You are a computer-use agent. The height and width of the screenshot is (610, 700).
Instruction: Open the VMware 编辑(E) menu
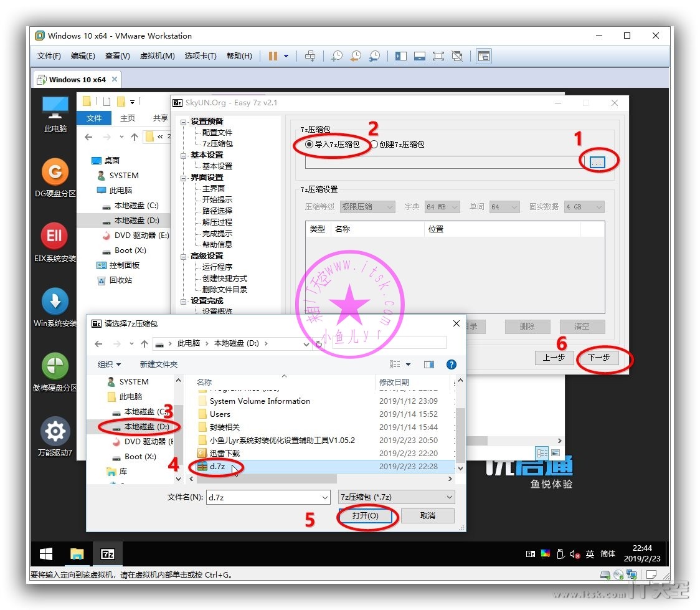pos(83,56)
